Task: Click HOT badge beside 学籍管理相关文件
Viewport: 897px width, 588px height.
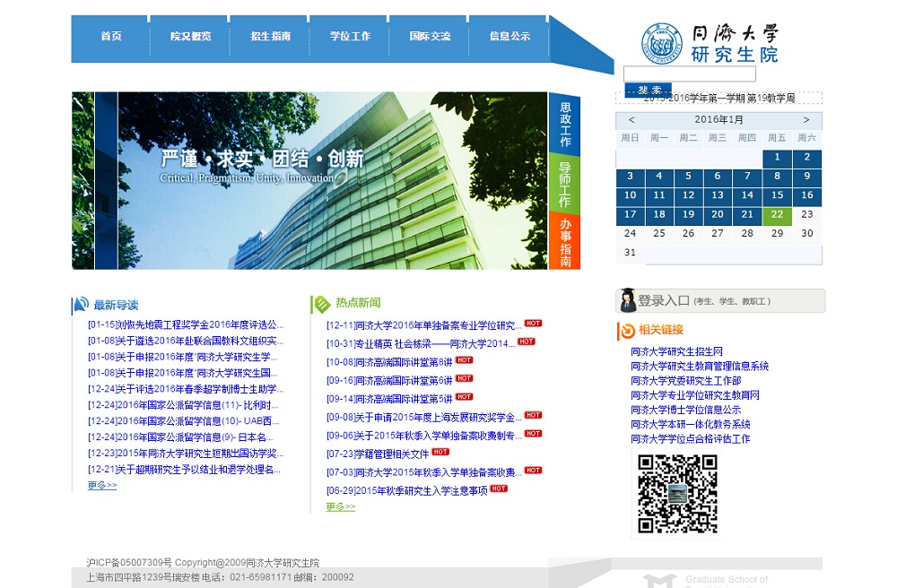Action: [x=440, y=452]
